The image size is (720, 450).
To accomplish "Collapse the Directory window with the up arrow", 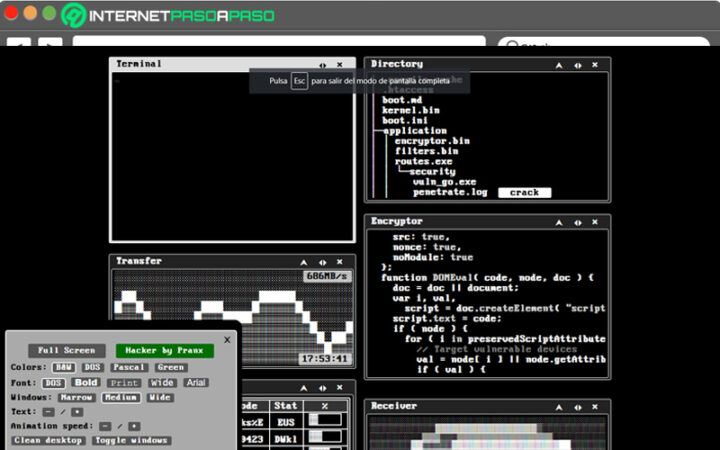I will 560,64.
